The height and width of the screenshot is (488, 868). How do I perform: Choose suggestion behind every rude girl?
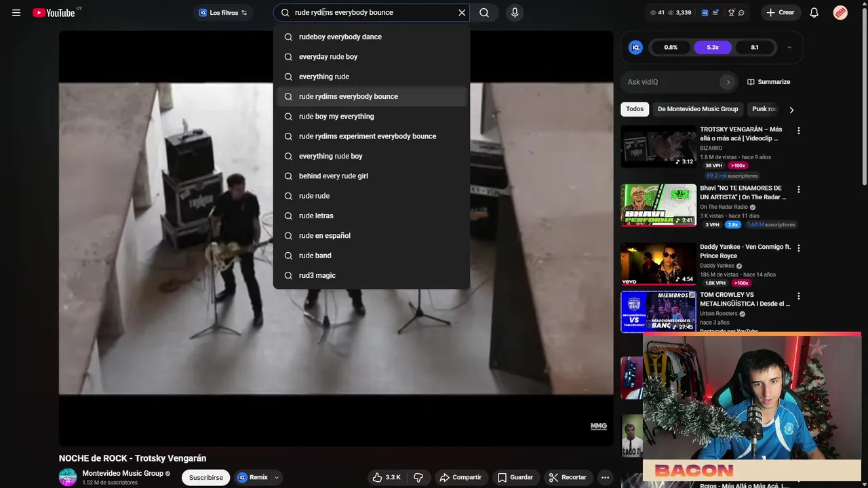[372, 176]
